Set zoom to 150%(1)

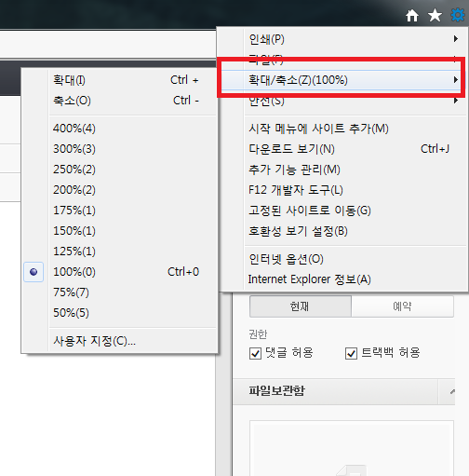[119, 231]
